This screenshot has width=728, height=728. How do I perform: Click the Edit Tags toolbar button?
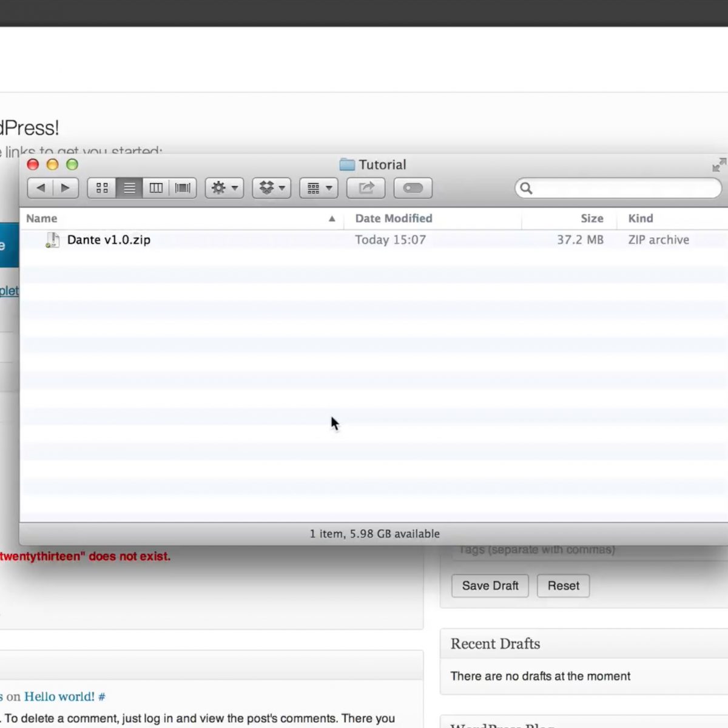point(413,188)
